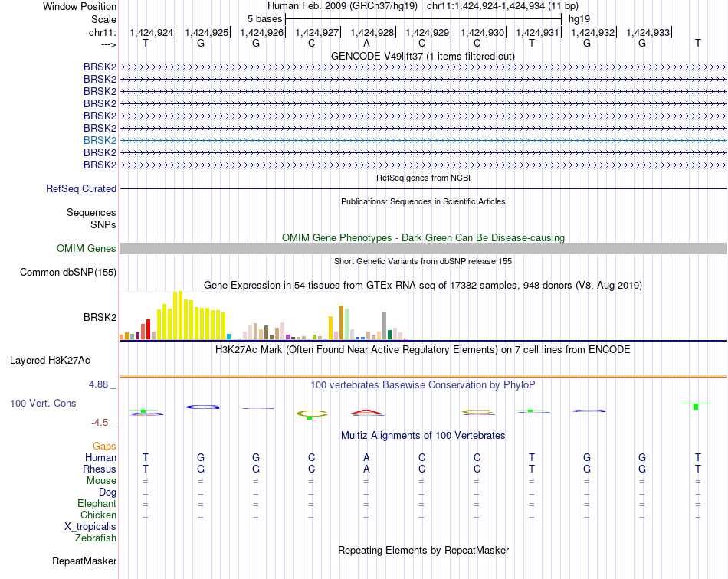Open Publications: Sequences in Scientific Articles title
Image resolution: width=728 pixels, height=579 pixels.
pyautogui.click(x=423, y=201)
